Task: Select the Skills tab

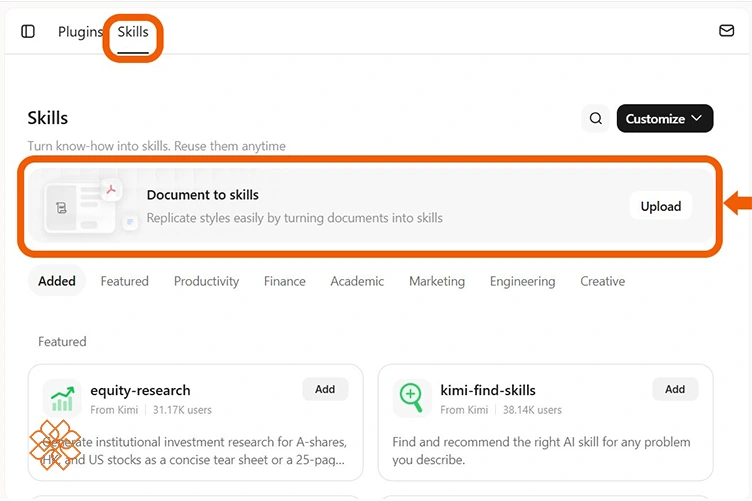Action: 133,32
